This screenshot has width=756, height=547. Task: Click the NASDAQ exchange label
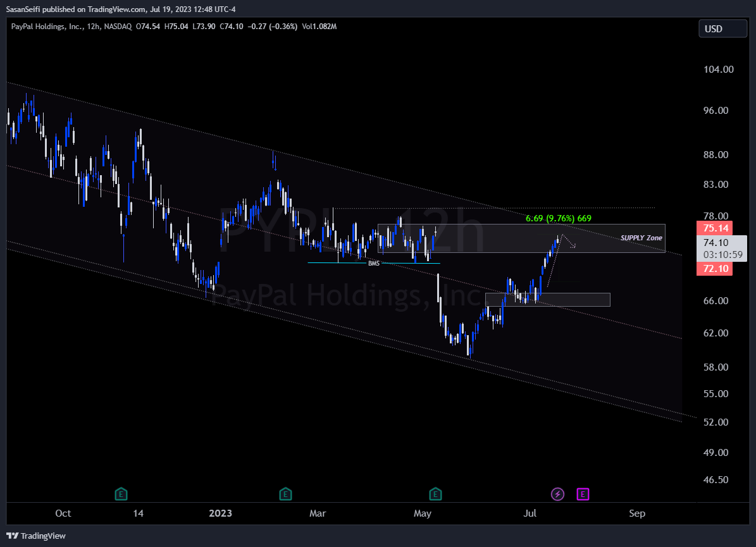(118, 27)
